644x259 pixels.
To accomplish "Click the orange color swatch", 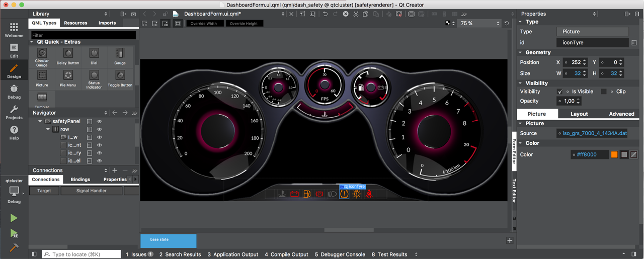I will 614,154.
